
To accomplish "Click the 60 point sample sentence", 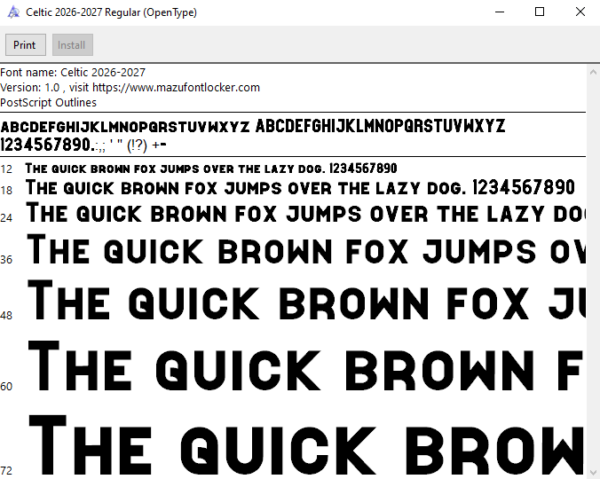I will point(306,367).
